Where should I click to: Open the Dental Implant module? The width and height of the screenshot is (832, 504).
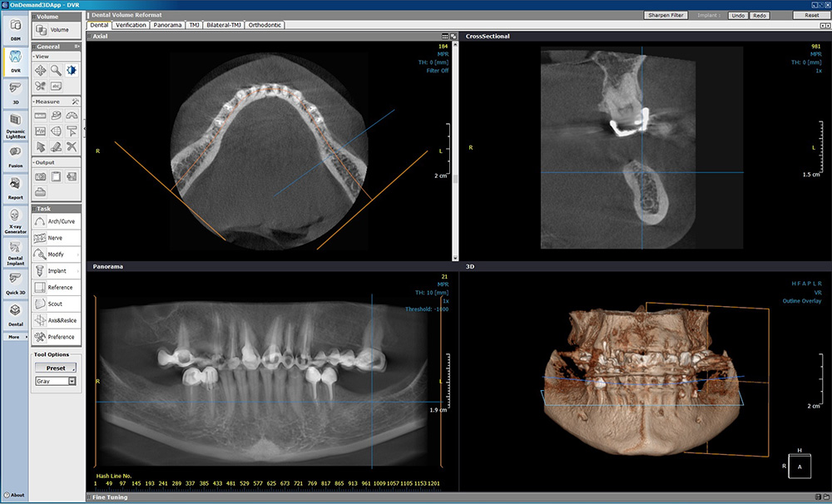[x=15, y=253]
